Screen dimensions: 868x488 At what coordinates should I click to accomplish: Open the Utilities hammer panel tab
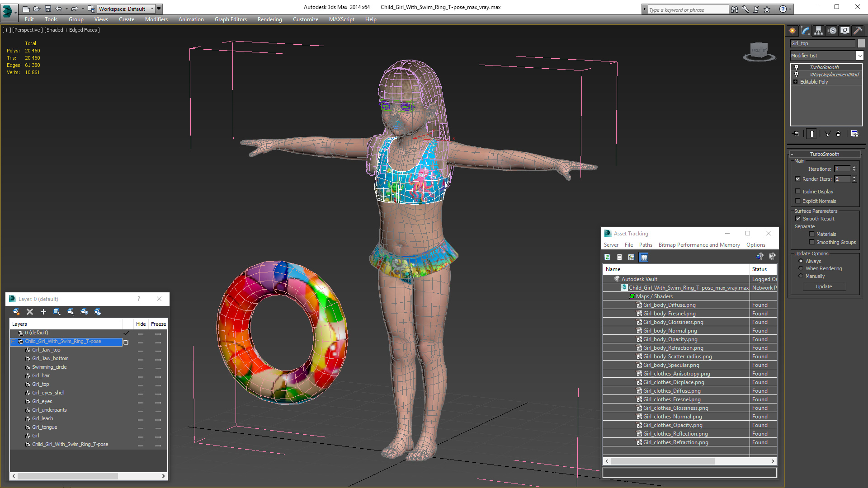858,31
